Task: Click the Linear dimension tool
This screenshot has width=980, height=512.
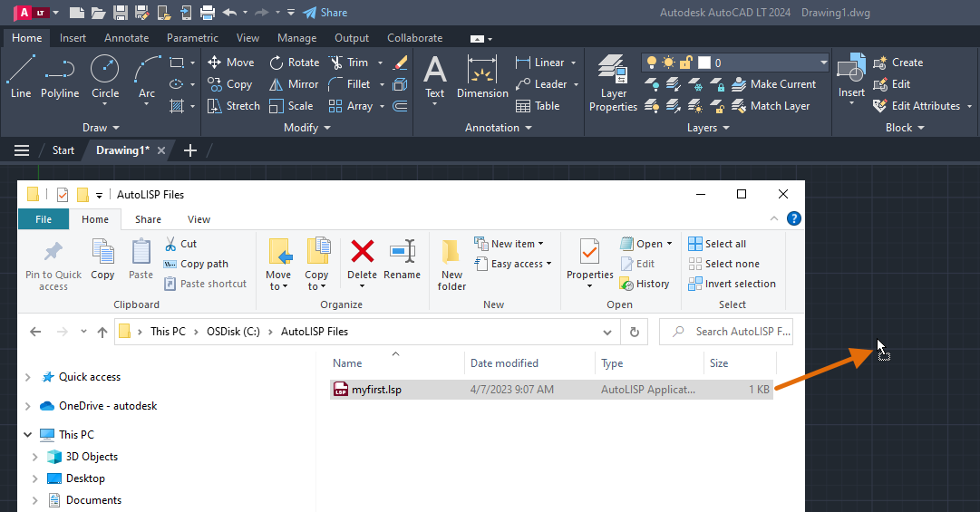Action: (540, 63)
